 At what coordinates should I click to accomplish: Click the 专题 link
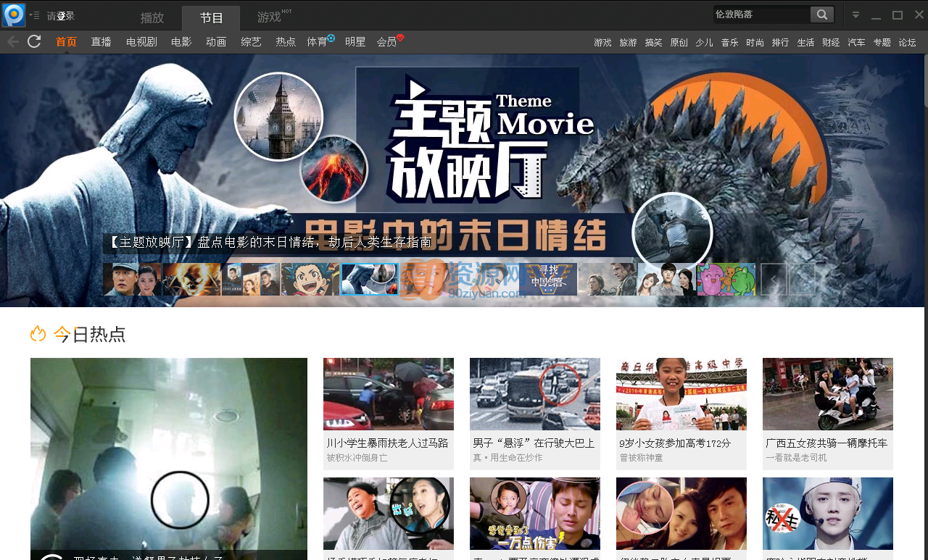pos(882,43)
